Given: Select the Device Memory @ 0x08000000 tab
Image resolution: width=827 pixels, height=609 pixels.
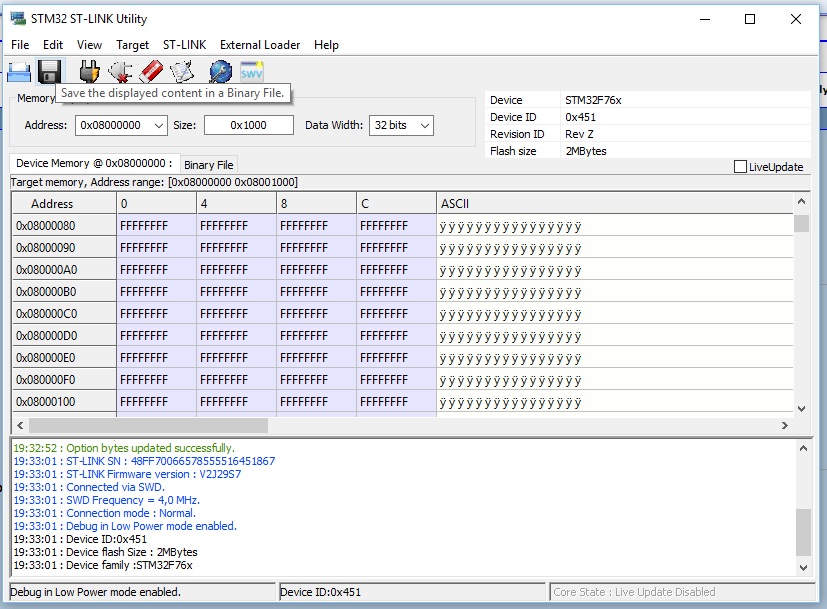Looking at the screenshot, I should point(94,163).
